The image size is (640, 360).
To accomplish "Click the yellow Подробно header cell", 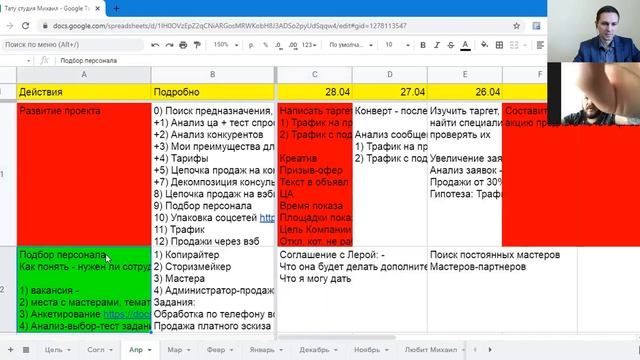I will coord(213,92).
